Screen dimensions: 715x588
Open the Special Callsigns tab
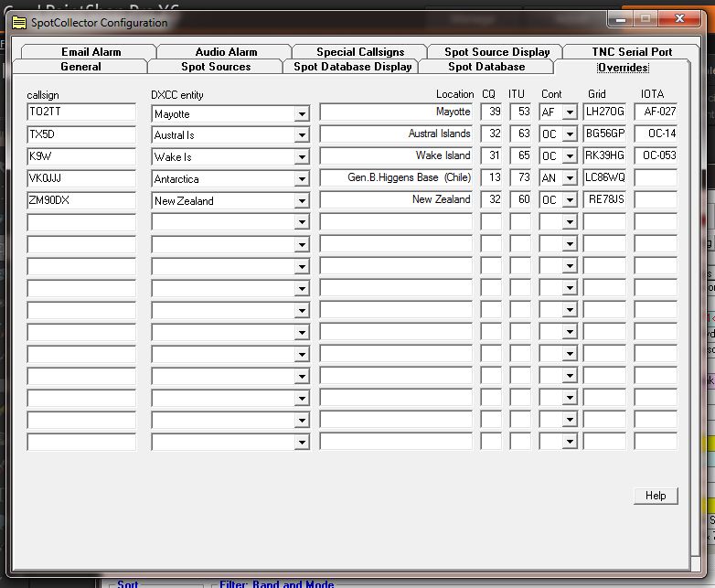(x=359, y=51)
